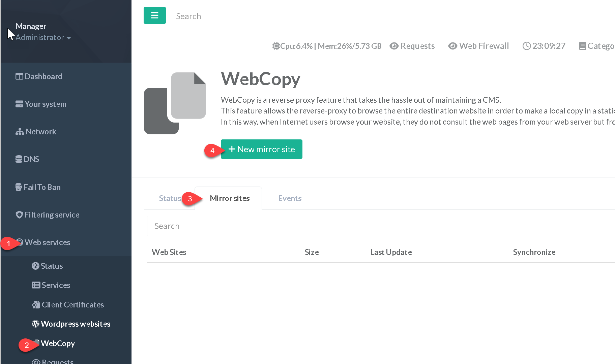Open Status under Web services
615x364 pixels.
pos(51,266)
